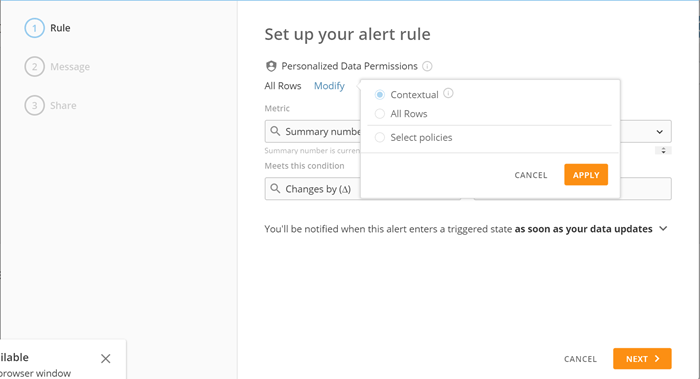Click the Modify link
The height and width of the screenshot is (379, 700).
(329, 86)
